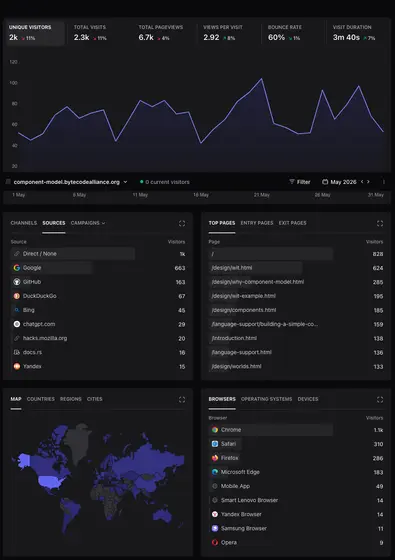Switch to the Entry Pages tab
The height and width of the screenshot is (560, 395).
pyautogui.click(x=257, y=223)
